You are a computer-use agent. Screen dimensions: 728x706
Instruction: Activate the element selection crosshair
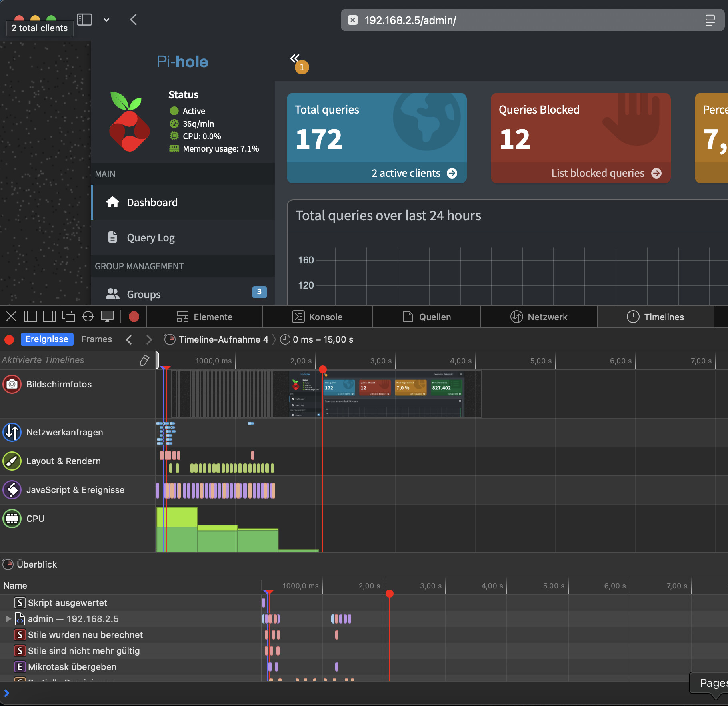(x=88, y=317)
